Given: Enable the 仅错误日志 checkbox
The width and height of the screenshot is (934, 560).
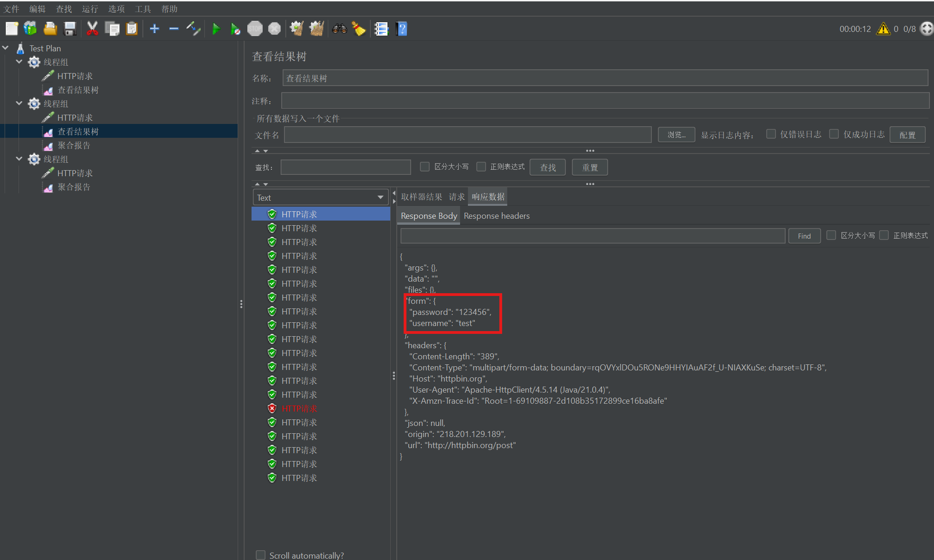Looking at the screenshot, I should tap(771, 134).
